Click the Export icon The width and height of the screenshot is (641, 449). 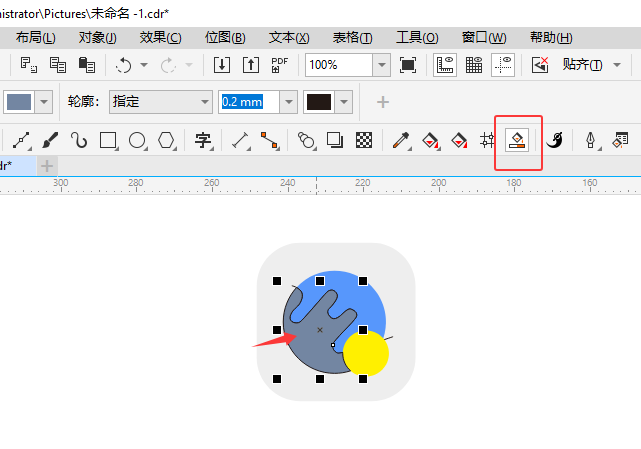click(251, 65)
